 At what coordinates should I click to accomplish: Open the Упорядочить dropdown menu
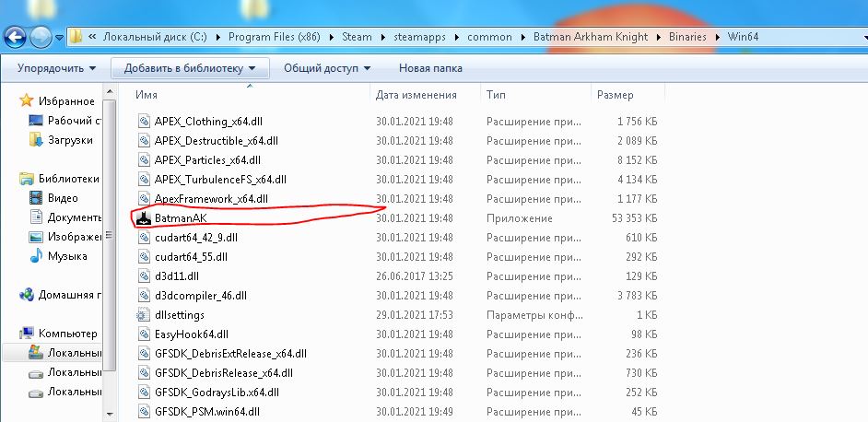[56, 68]
